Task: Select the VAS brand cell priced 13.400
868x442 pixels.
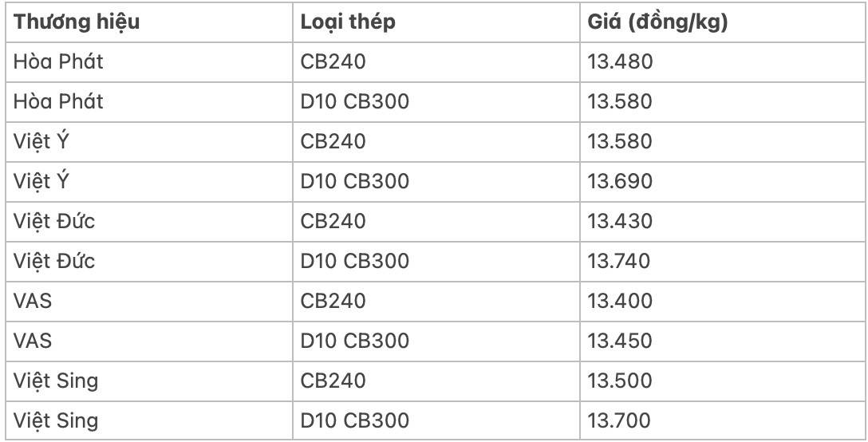Action: click(34, 302)
